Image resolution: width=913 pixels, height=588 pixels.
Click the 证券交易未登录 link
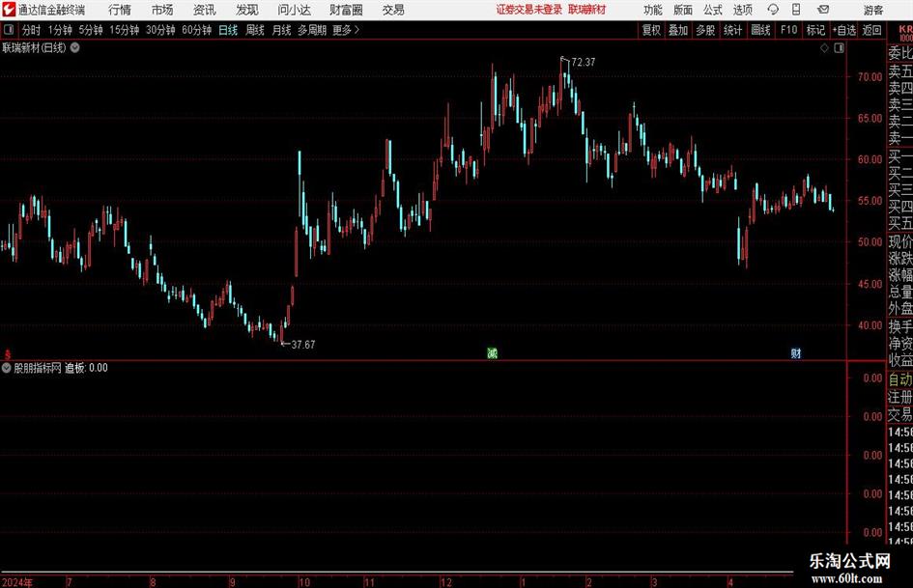point(529,10)
